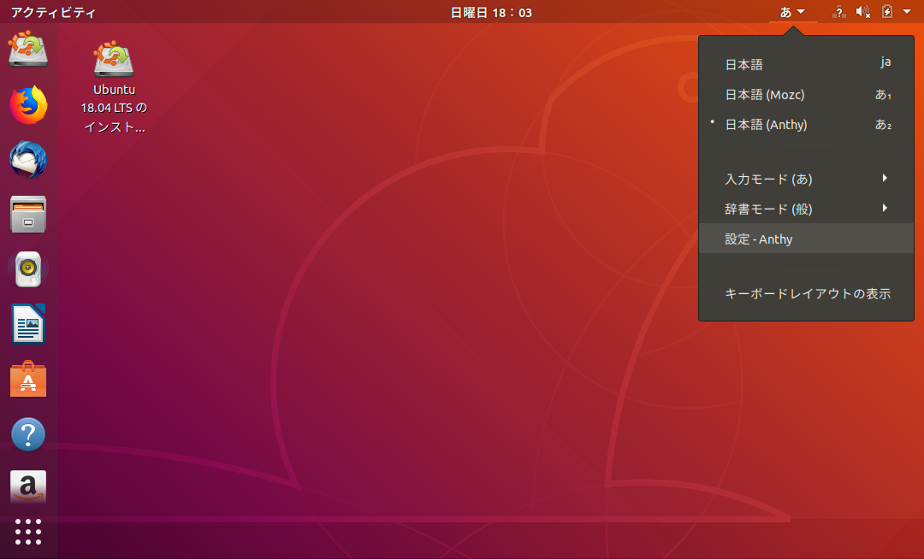The height and width of the screenshot is (560, 924).
Task: Open Firefox from the dock
Action: (x=28, y=105)
